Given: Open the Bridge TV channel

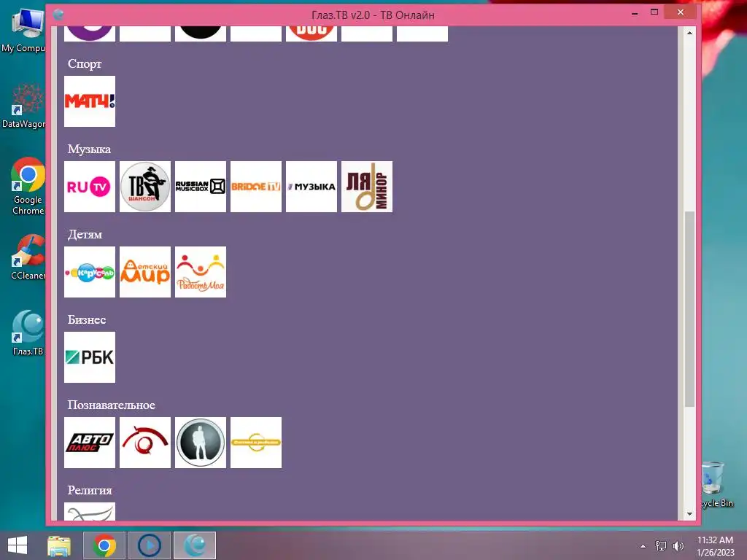Looking at the screenshot, I should (256, 187).
